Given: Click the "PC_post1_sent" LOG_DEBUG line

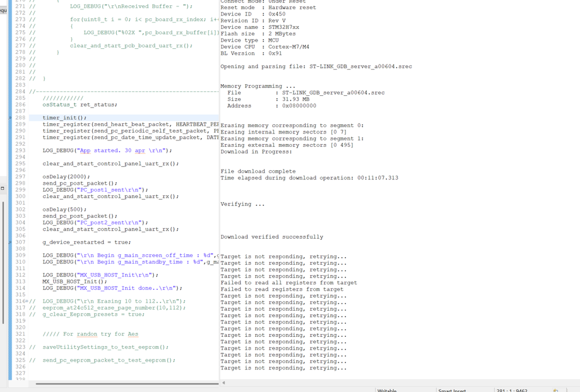Looking at the screenshot, I should click(95, 190).
